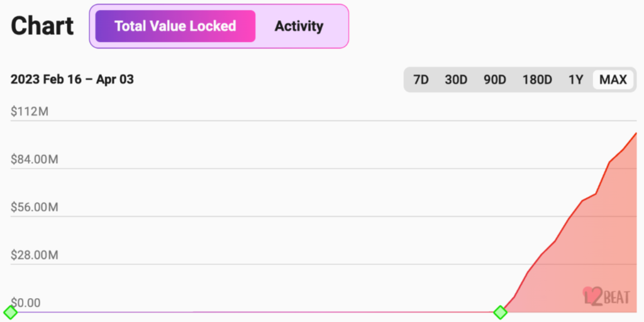Choose the 180D range option
The height and width of the screenshot is (322, 644).
click(537, 79)
